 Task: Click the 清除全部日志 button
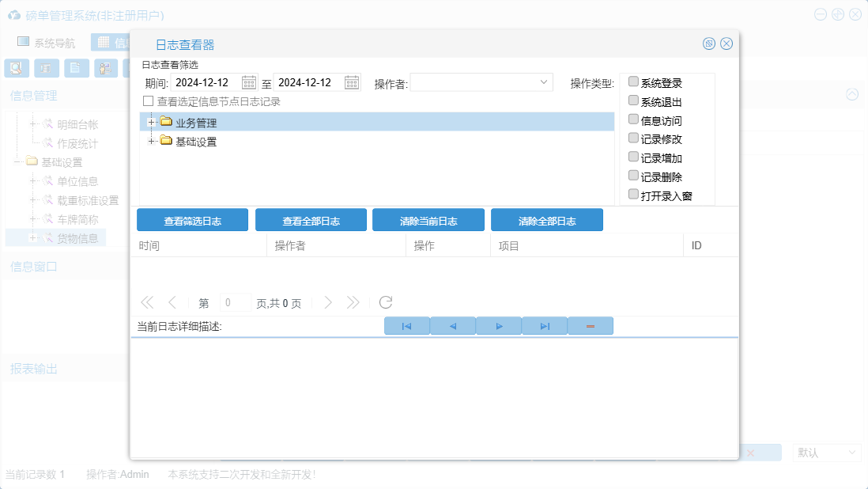tap(546, 221)
